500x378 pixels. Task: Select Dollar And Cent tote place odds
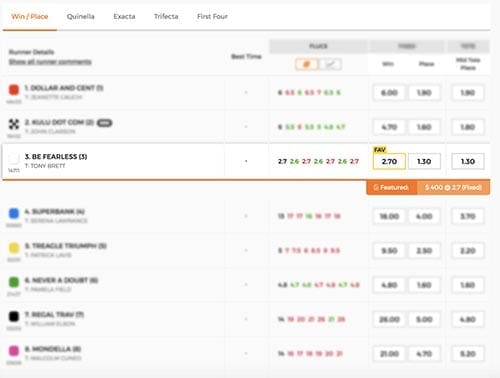(468, 93)
